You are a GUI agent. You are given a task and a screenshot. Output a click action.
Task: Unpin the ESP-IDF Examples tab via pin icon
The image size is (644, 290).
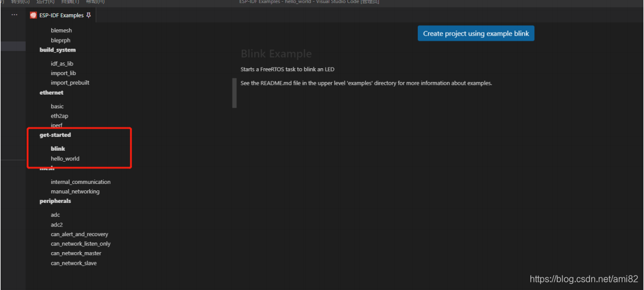point(88,15)
